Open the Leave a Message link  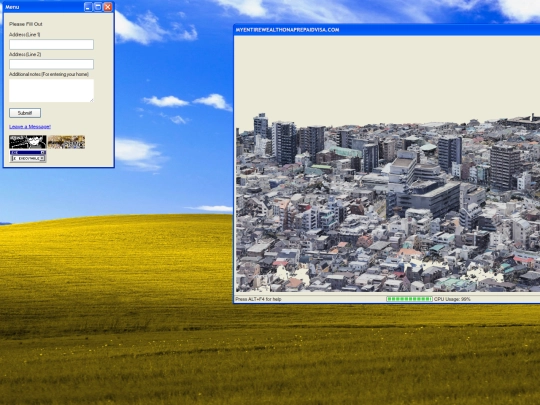30,127
